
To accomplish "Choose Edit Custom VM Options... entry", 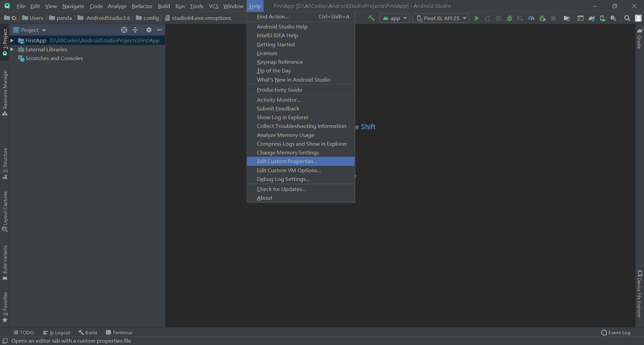I will [301, 170].
